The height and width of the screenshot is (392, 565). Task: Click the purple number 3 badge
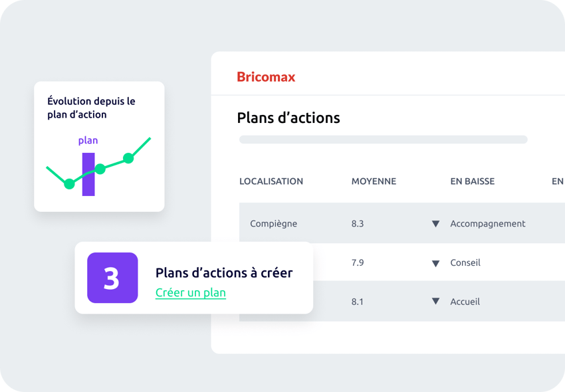click(x=112, y=278)
